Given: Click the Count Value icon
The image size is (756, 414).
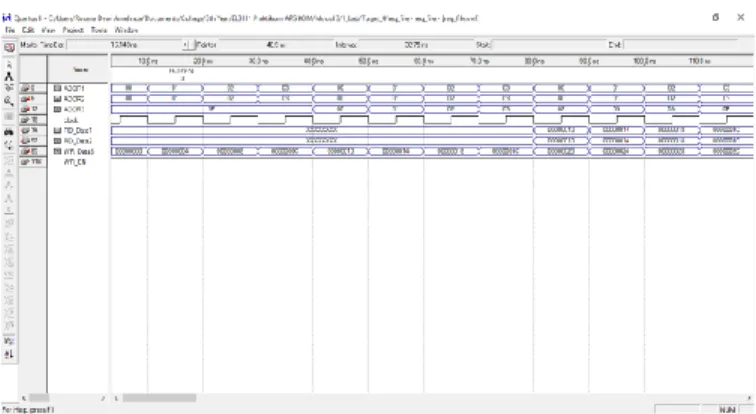Looking at the screenshot, I should [x=9, y=288].
